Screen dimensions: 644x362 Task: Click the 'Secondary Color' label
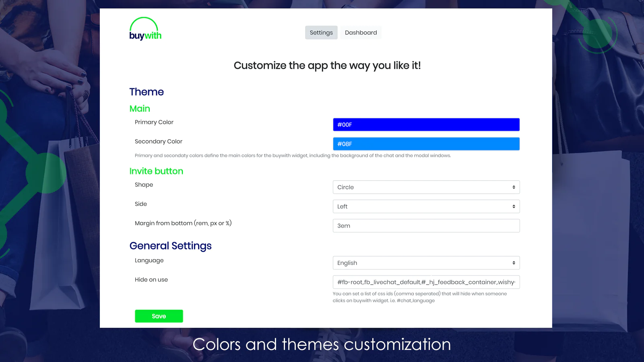(x=159, y=142)
